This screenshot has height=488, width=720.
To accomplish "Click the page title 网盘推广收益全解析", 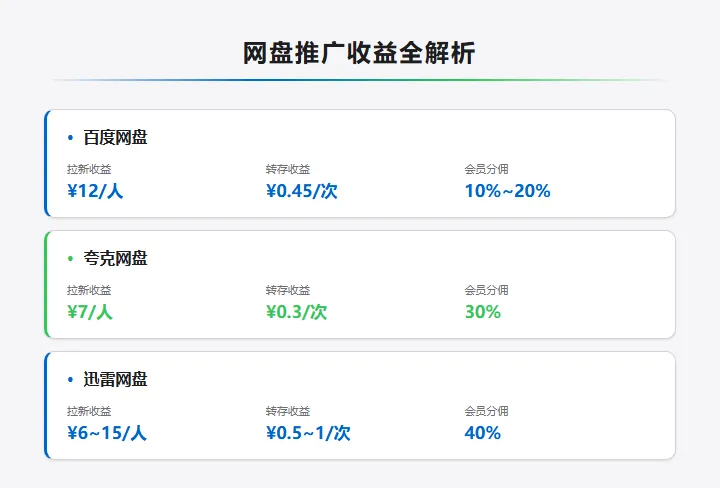I will tap(360, 54).
